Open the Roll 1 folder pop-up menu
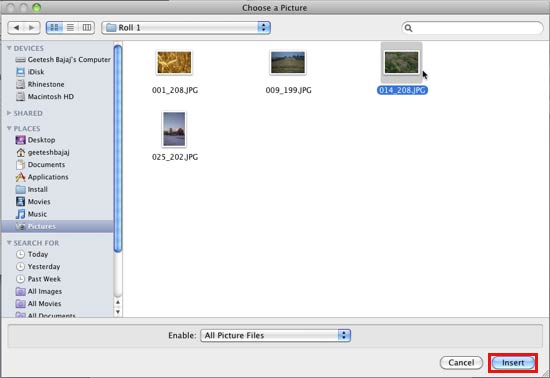 (186, 28)
